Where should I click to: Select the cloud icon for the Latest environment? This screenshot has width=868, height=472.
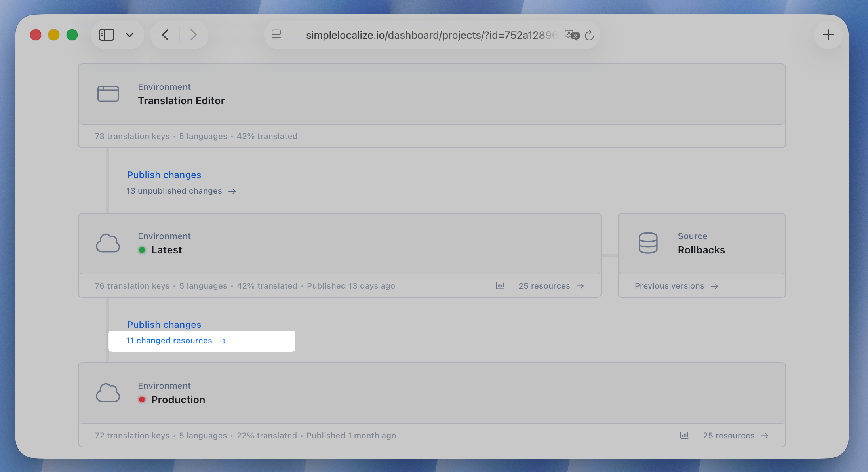click(108, 243)
